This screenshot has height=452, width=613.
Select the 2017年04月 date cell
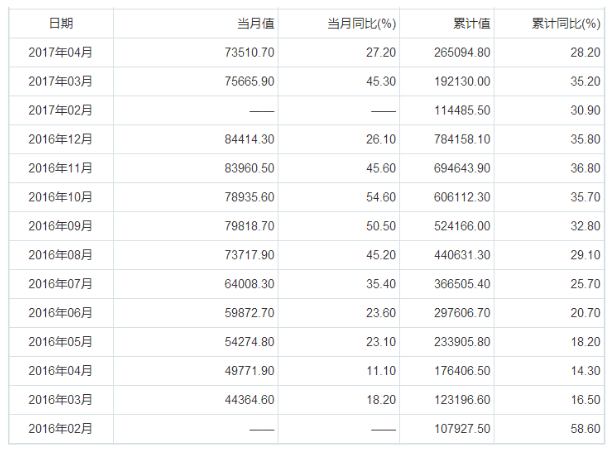60,52
